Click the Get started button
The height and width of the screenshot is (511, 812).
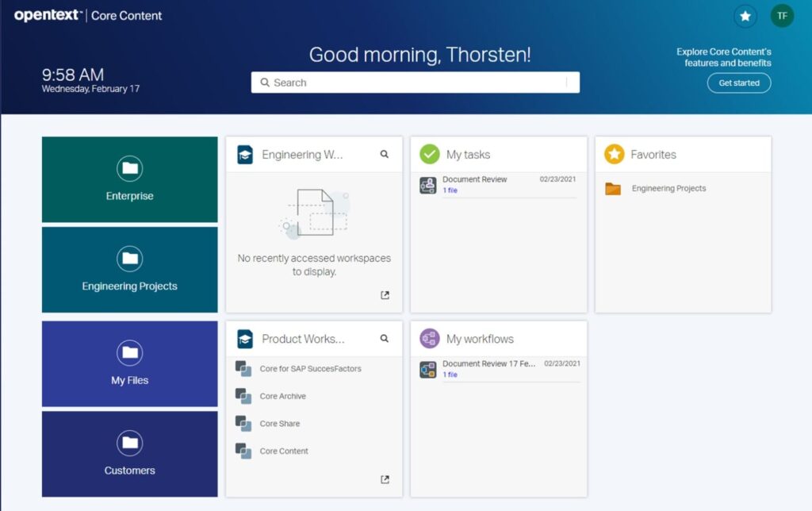738,83
